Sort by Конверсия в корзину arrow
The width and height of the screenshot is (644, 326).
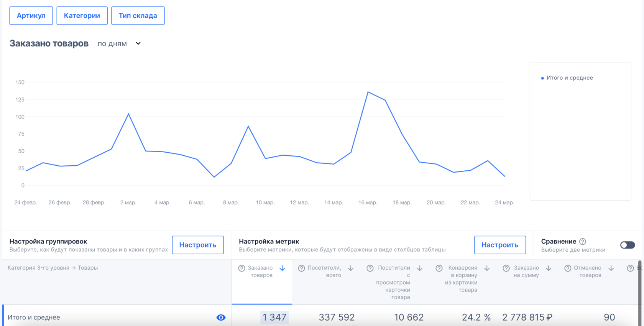click(487, 268)
